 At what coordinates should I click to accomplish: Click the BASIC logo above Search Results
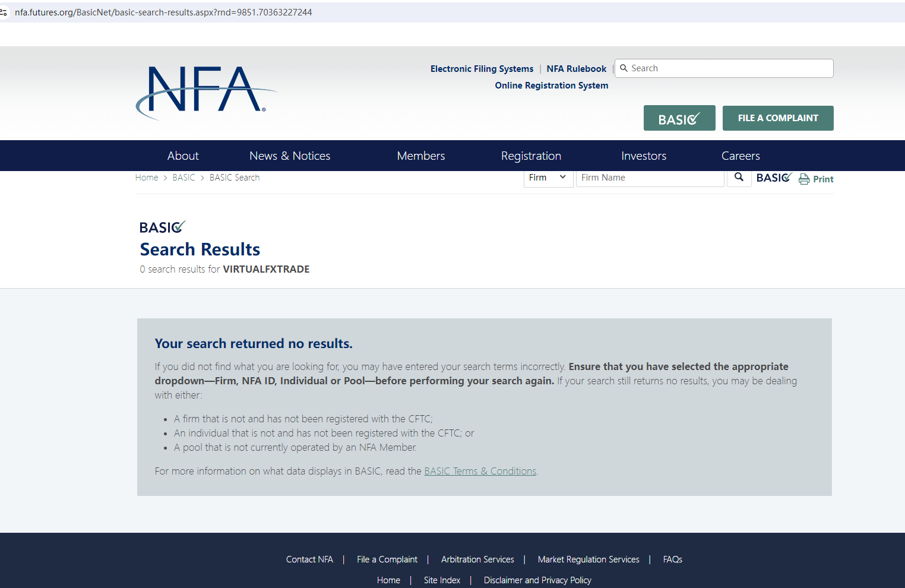(163, 227)
